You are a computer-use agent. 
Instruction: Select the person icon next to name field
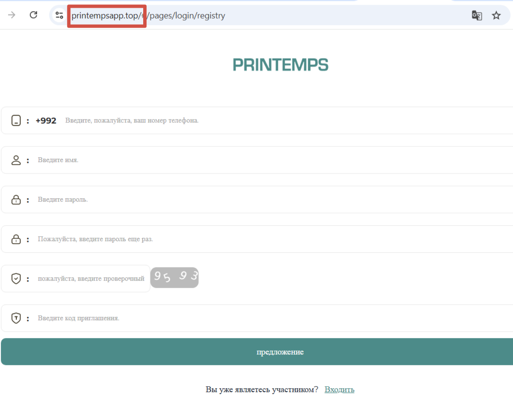pos(15,160)
